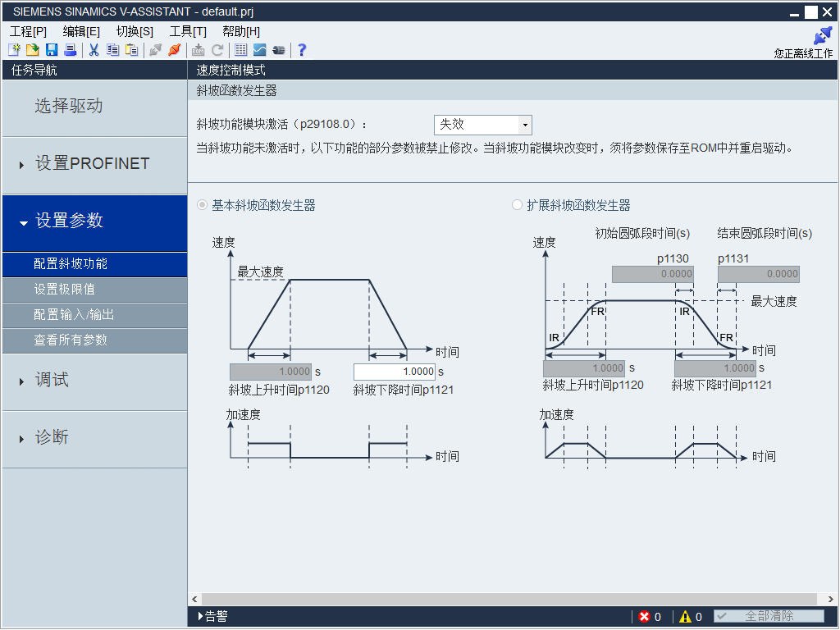This screenshot has height=630, width=840.
Task: Click the red error count icon
Action: 645,617
